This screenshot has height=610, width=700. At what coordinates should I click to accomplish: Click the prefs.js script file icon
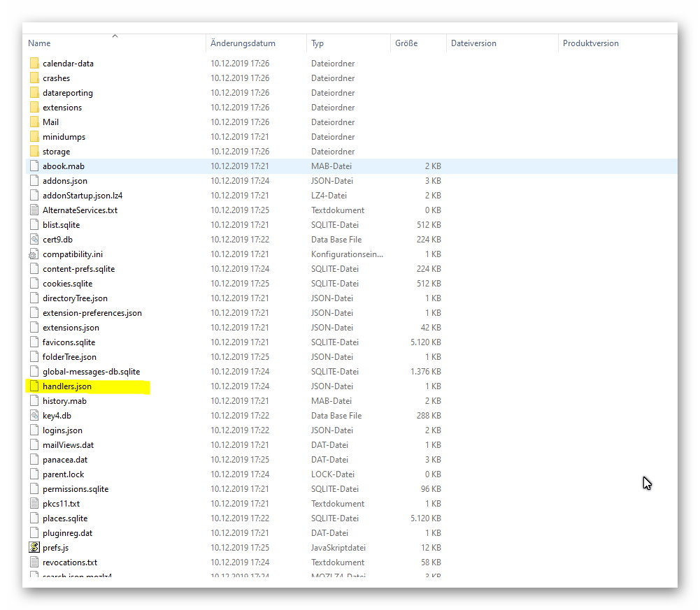[34, 547]
